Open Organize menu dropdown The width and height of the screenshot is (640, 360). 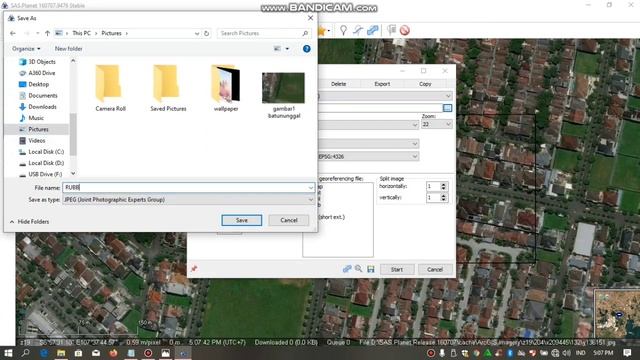click(x=26, y=49)
